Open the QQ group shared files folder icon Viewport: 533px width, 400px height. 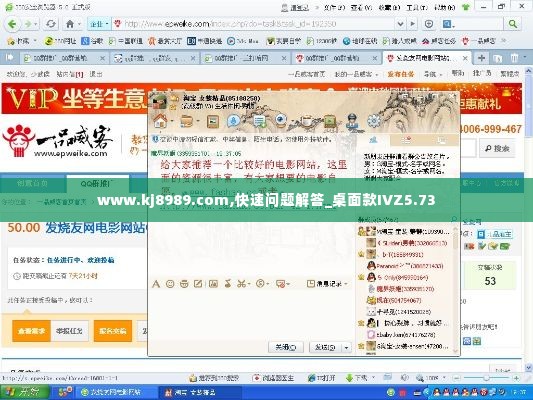[x=187, y=121]
